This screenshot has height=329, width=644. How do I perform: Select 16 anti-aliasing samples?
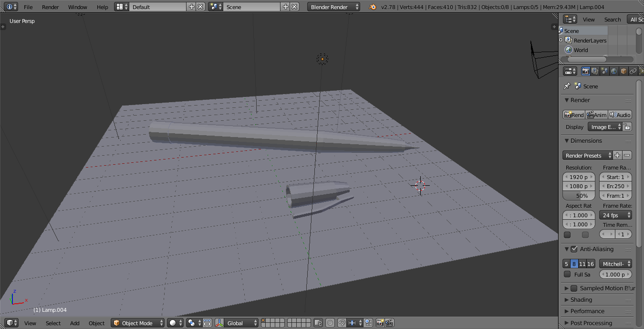click(x=591, y=264)
